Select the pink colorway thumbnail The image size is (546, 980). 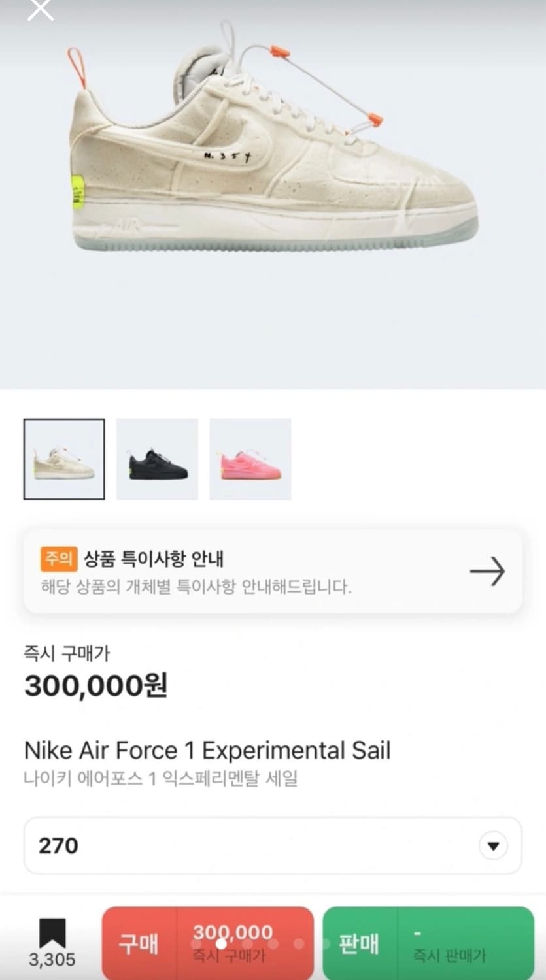click(x=250, y=459)
